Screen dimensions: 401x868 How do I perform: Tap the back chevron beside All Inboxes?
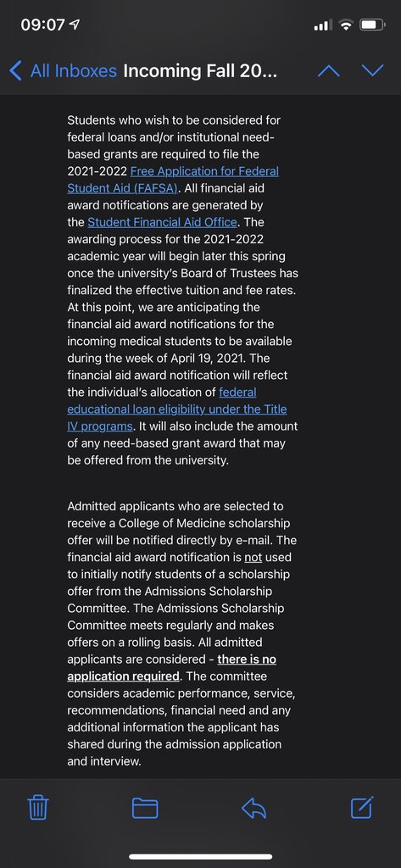click(x=16, y=71)
